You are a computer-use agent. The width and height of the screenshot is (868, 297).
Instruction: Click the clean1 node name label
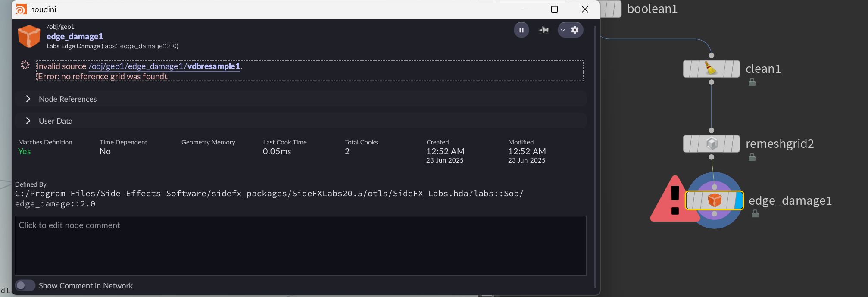(x=763, y=69)
